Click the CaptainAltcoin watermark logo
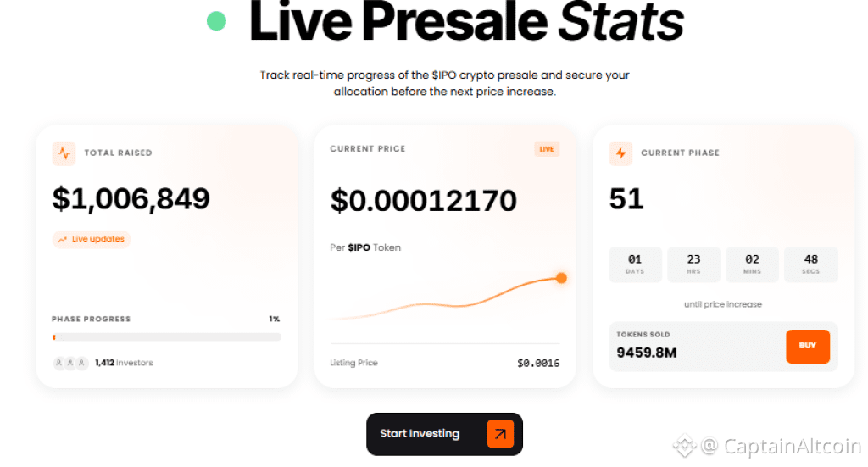Screen dimensions: 868x467 click(x=684, y=445)
